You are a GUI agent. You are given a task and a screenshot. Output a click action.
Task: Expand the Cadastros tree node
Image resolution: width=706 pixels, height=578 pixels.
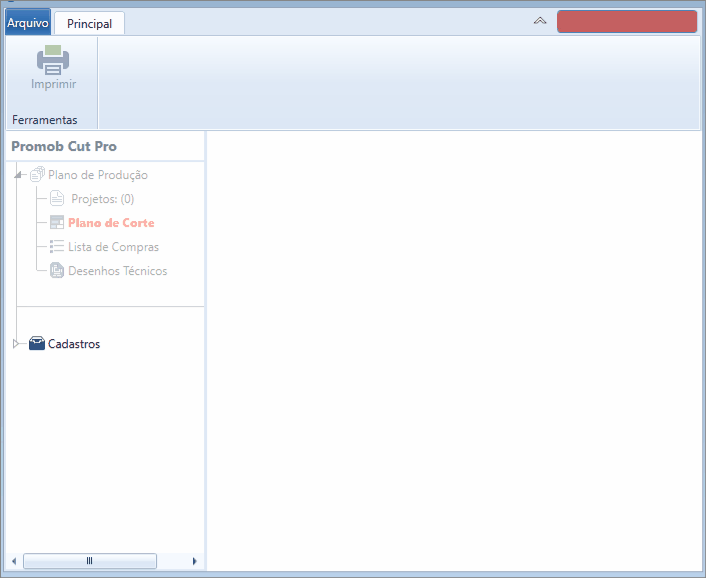pyautogui.click(x=16, y=344)
